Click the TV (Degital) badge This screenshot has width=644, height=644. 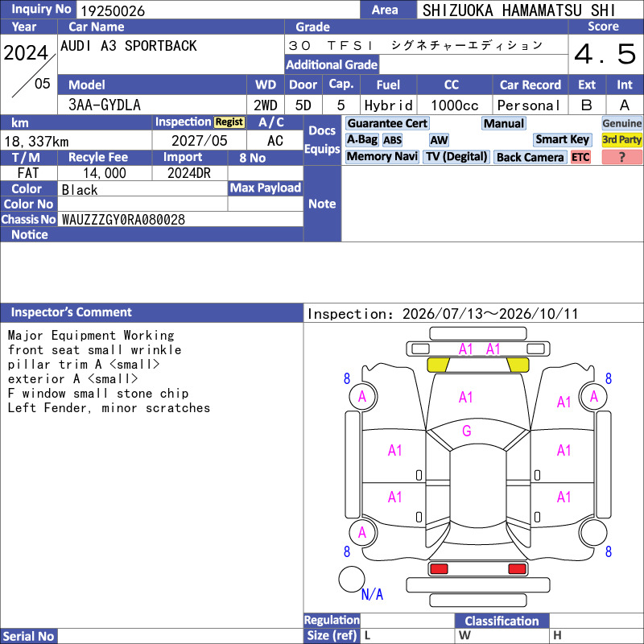point(456,156)
